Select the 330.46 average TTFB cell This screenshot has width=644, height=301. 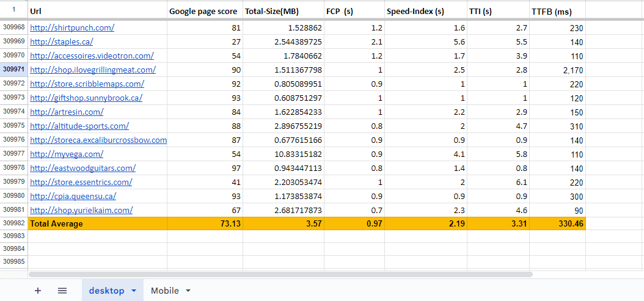[x=557, y=223]
